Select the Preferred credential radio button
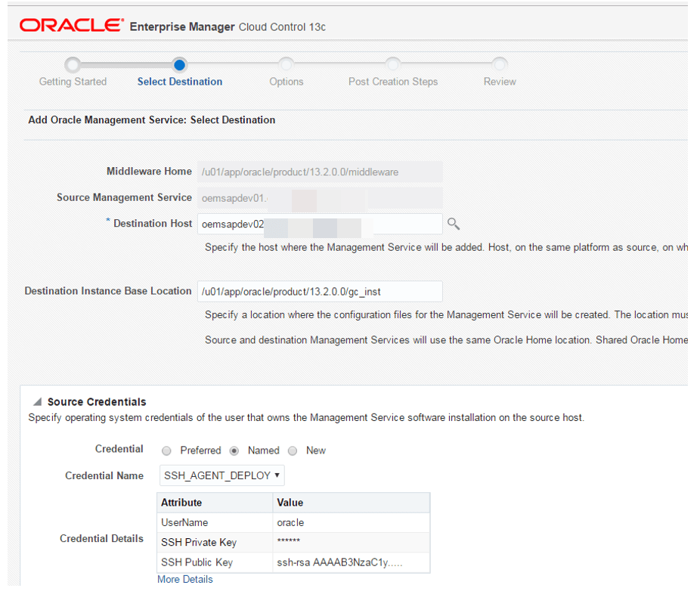700x613 pixels. click(167, 450)
